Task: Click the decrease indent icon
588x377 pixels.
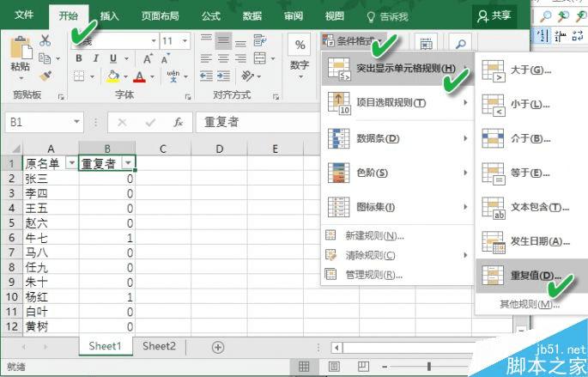Action: 206,76
